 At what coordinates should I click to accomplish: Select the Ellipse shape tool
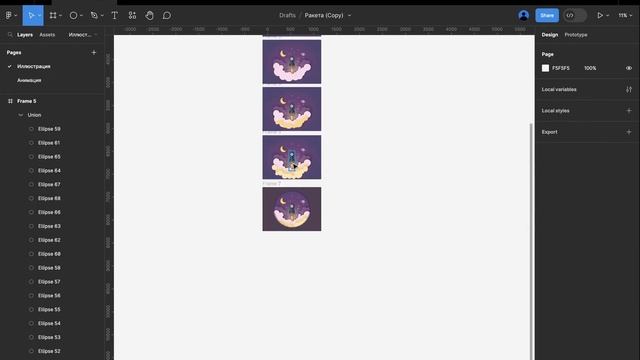click(x=73, y=16)
